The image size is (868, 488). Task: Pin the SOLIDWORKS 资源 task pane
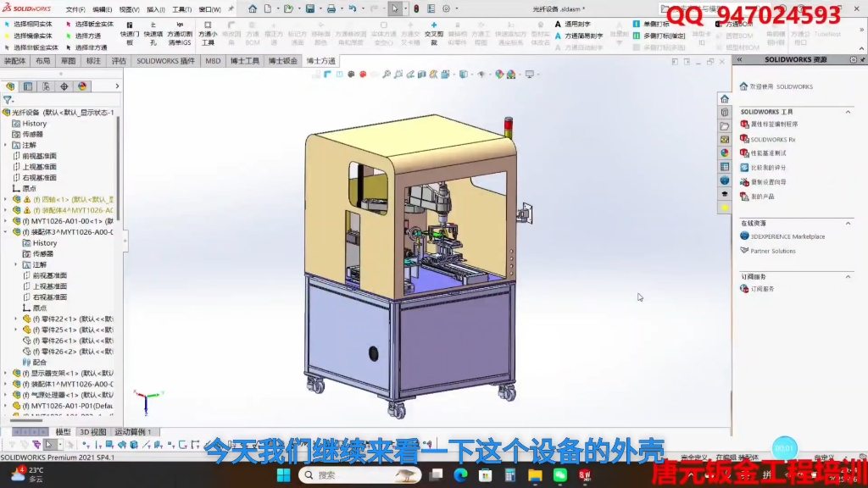pos(862,60)
